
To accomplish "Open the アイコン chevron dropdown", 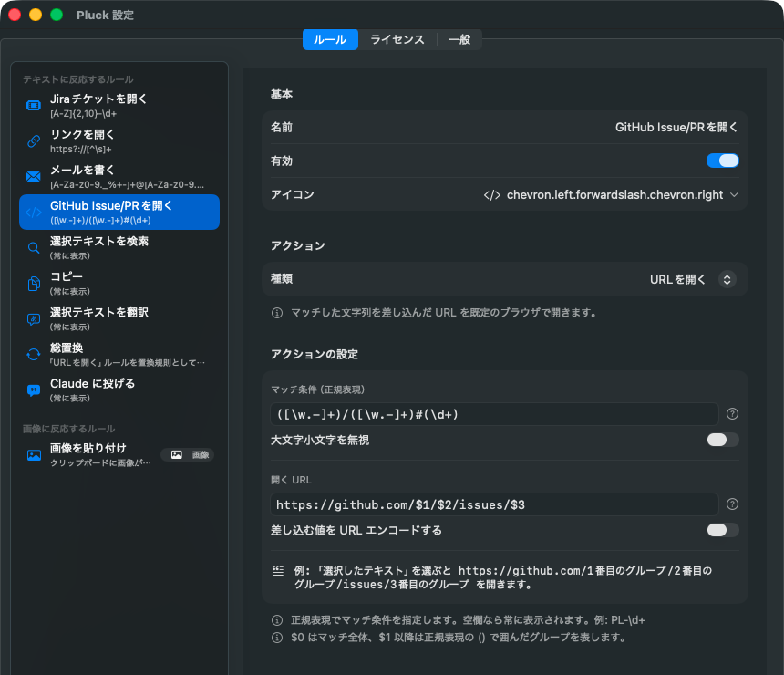I will click(x=734, y=194).
